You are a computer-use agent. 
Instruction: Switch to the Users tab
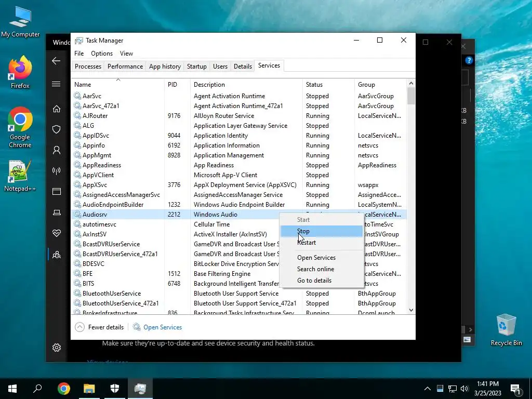coord(220,66)
